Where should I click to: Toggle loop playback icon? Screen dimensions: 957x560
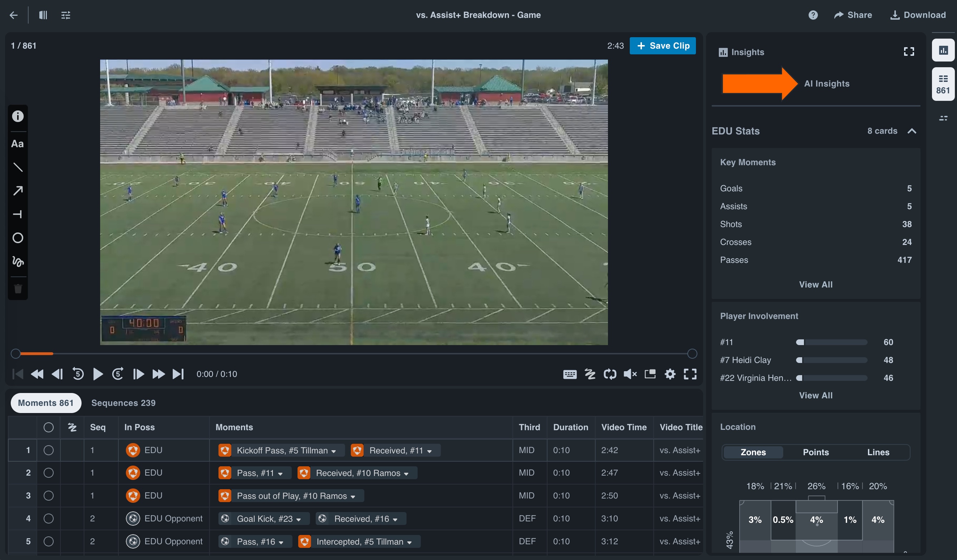(610, 374)
